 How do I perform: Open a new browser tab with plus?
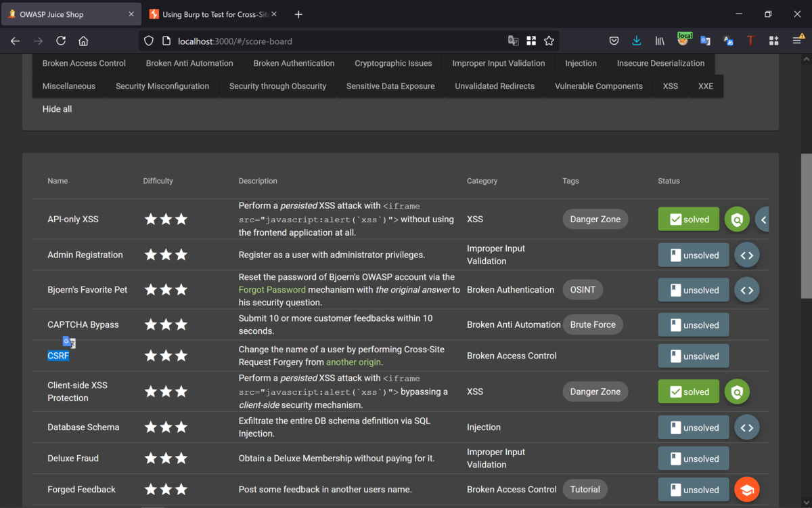pyautogui.click(x=298, y=14)
